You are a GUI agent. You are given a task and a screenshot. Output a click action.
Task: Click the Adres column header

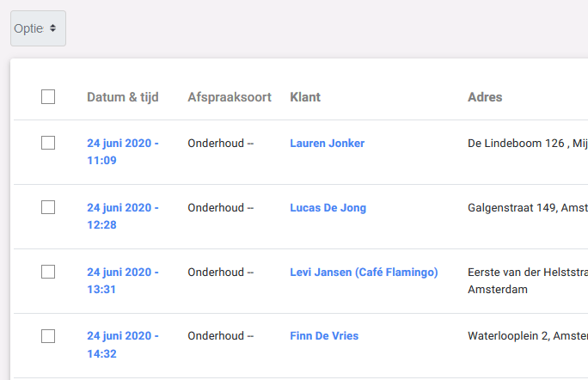tap(485, 97)
